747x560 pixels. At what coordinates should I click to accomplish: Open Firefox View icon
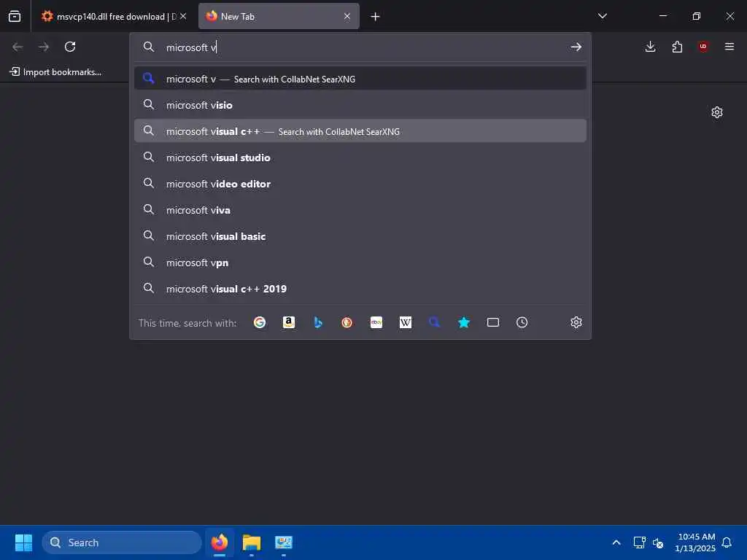pyautogui.click(x=15, y=16)
